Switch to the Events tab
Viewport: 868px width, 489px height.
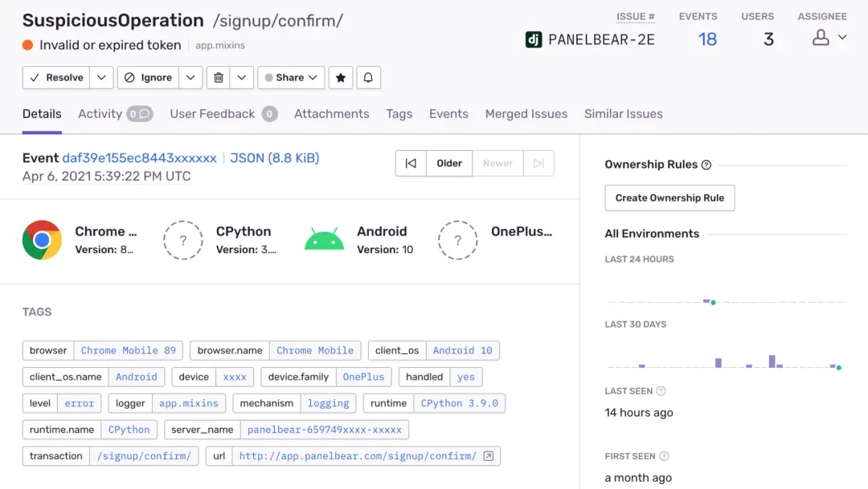448,114
